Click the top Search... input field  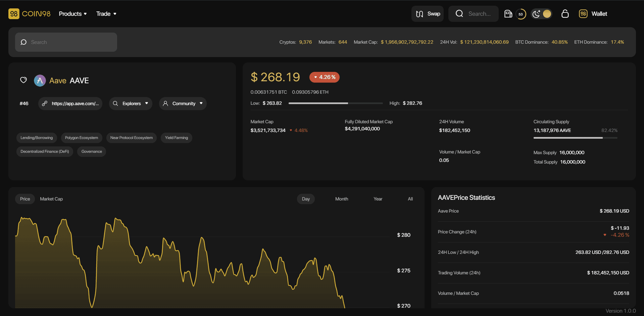(x=474, y=14)
